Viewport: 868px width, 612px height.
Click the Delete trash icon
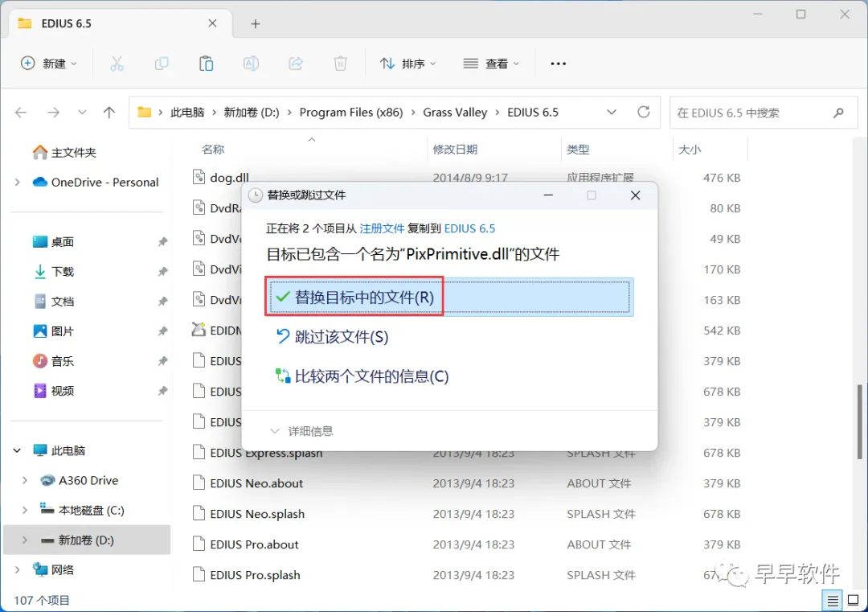point(341,64)
